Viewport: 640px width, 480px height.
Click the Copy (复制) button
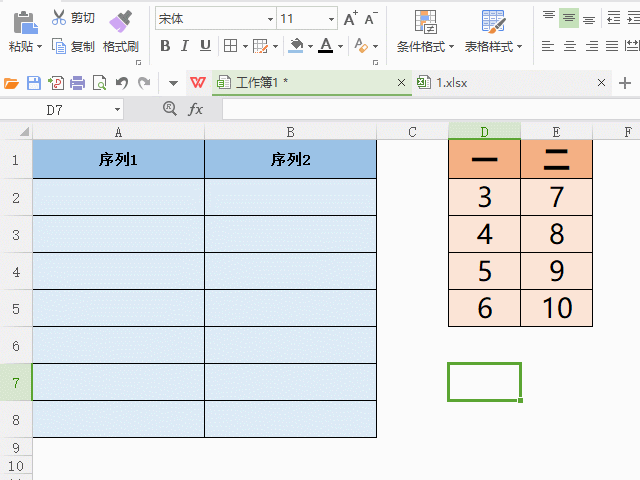point(73,47)
